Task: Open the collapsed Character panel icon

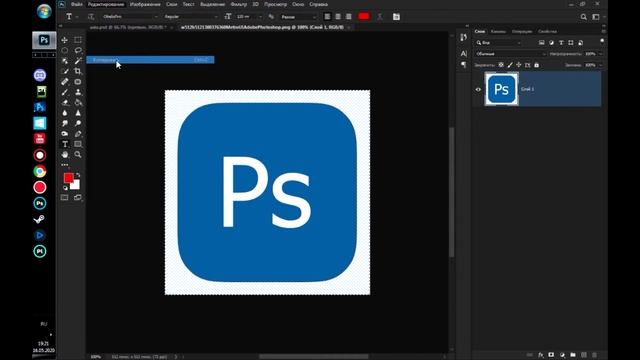Action: click(x=463, y=53)
